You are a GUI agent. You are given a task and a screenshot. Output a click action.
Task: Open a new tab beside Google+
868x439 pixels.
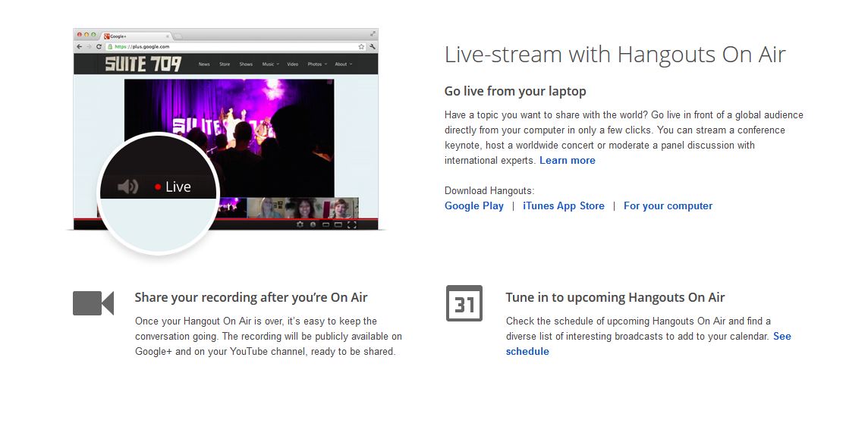point(178,36)
